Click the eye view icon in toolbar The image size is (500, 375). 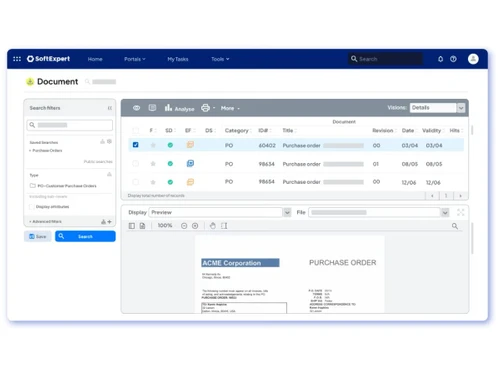coord(136,108)
